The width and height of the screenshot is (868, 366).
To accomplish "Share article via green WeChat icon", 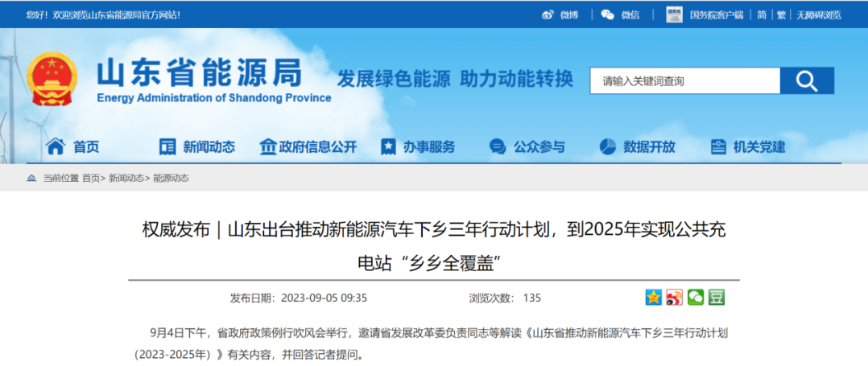I will click(x=695, y=298).
